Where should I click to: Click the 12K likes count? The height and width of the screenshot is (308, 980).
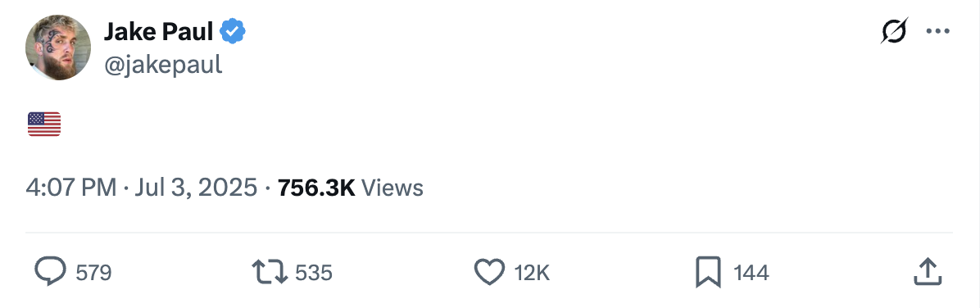(532, 273)
